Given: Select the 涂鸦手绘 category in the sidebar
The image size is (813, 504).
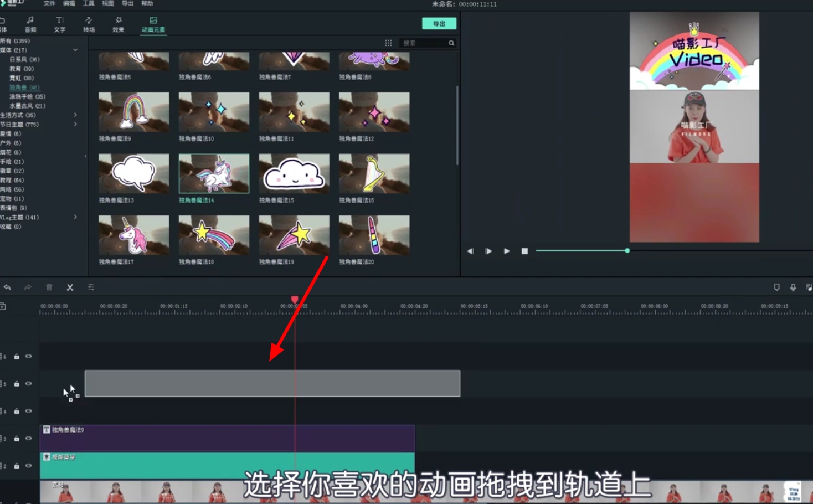Looking at the screenshot, I should (x=25, y=96).
